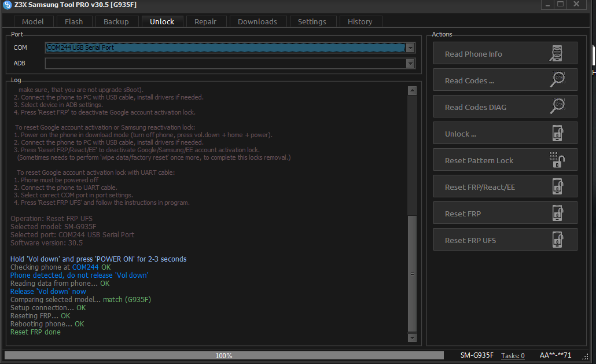Click the 'Reseting FRP... OK' log line
The height and width of the screenshot is (364, 596).
pyautogui.click(x=41, y=316)
